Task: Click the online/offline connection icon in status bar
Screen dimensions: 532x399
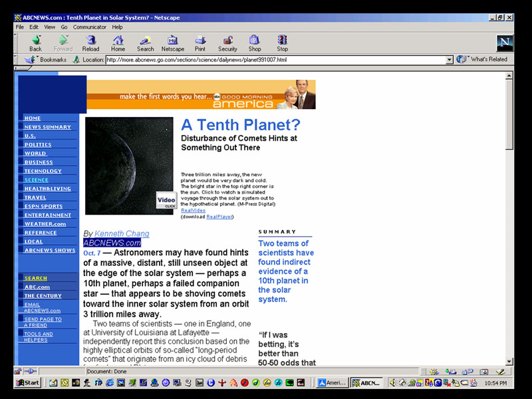Action: click(x=30, y=371)
